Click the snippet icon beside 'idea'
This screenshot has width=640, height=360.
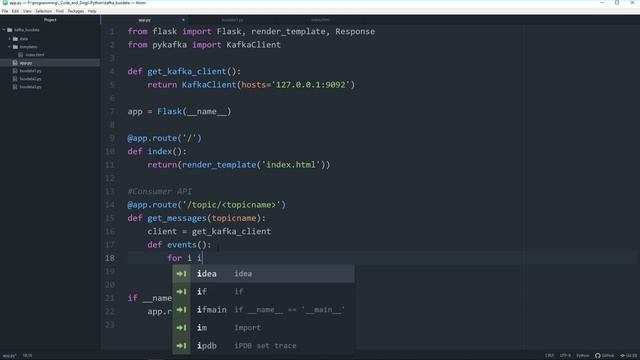pos(181,273)
